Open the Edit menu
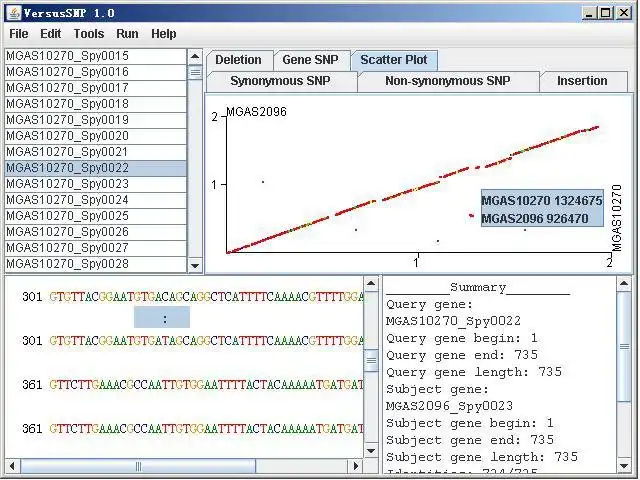The image size is (640, 480). [51, 34]
